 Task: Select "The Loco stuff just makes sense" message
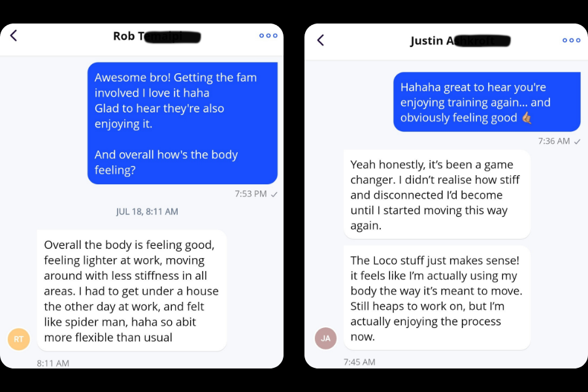(436, 298)
